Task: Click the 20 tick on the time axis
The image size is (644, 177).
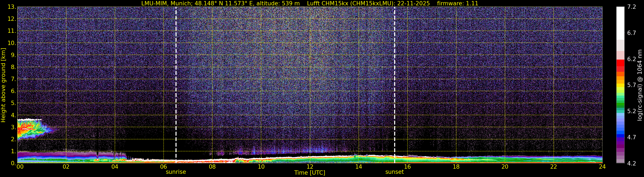Action: coord(505,167)
